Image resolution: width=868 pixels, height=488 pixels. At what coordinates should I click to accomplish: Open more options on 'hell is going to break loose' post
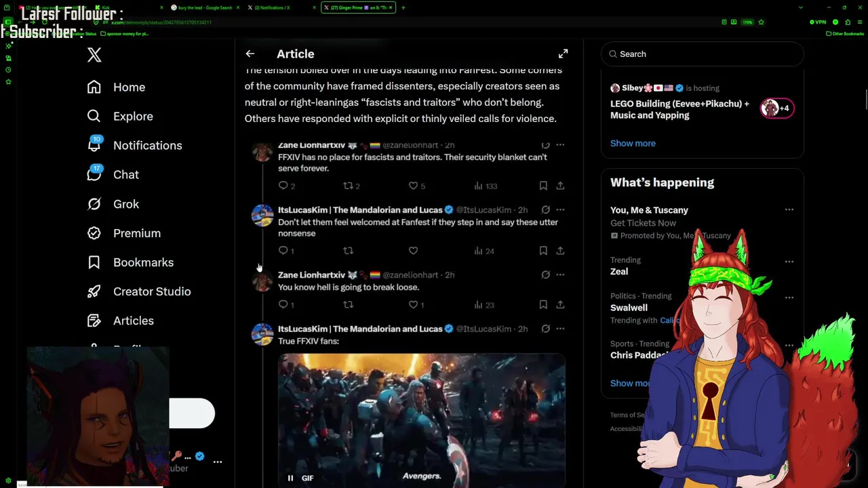pos(560,274)
